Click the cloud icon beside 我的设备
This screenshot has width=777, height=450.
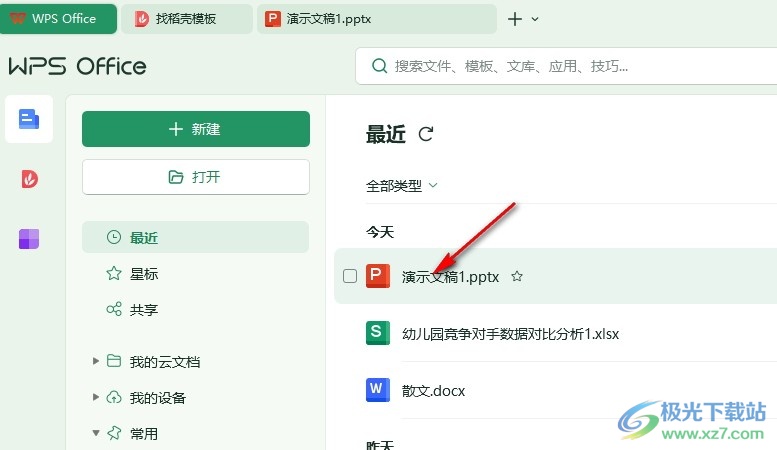[114, 397]
